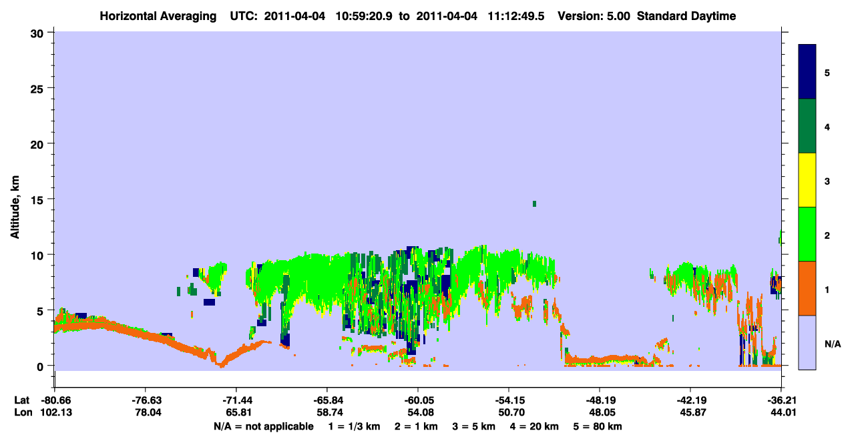Click the latitude value '-60.05'
The width and height of the screenshot is (868, 445).
pyautogui.click(x=418, y=400)
